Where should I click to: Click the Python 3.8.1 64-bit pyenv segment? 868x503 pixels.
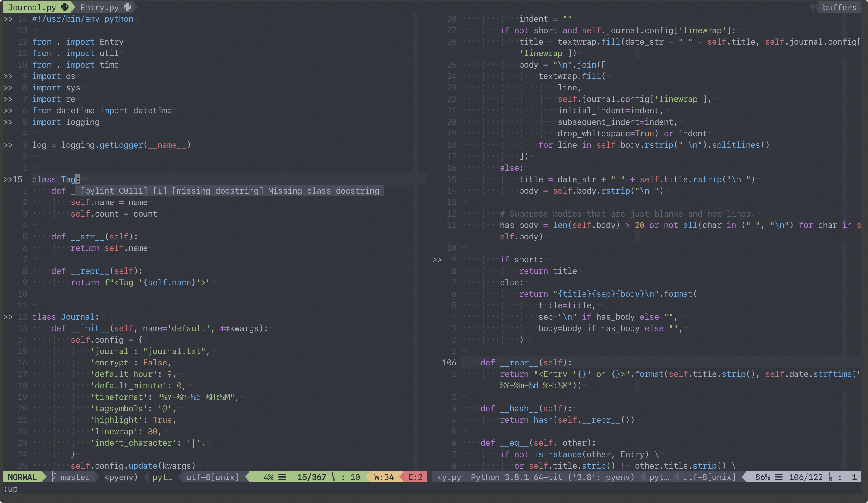[x=552, y=477]
